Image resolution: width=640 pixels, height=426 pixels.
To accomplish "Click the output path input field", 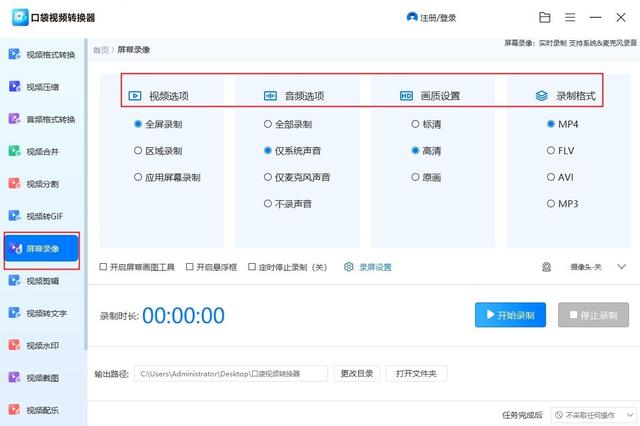I will tap(231, 373).
